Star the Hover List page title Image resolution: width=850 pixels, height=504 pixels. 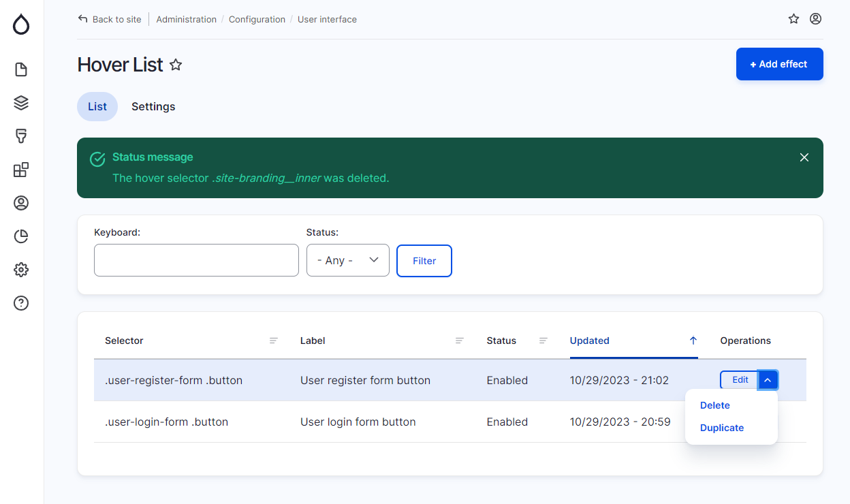[176, 65]
